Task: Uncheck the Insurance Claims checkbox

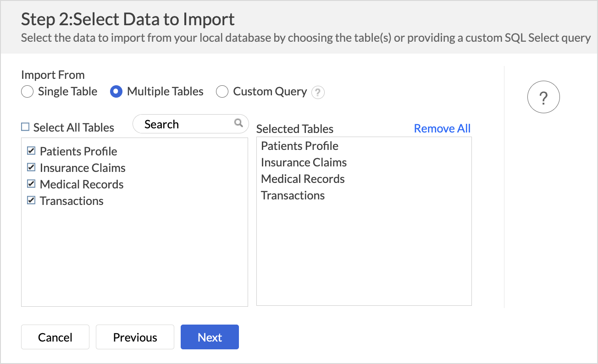Action: tap(31, 167)
